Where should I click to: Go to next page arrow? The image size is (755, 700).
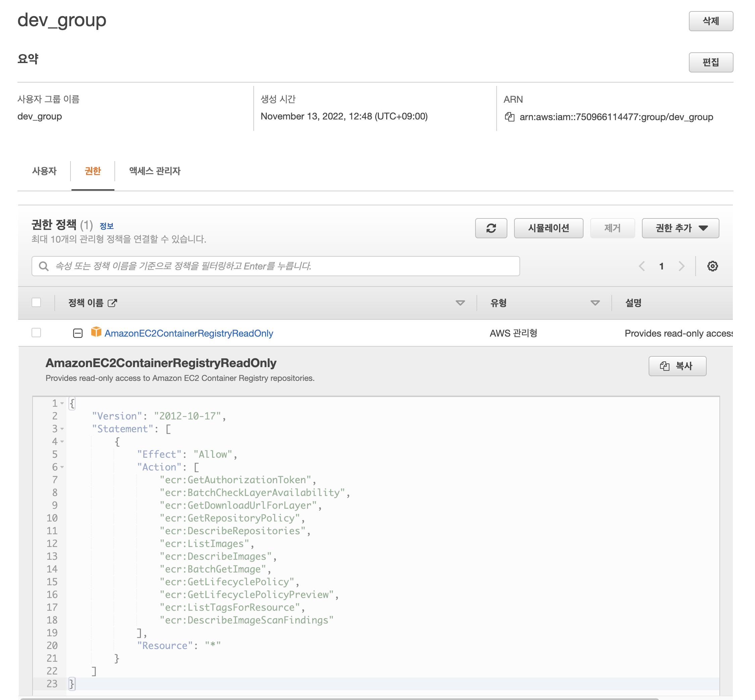point(681,266)
